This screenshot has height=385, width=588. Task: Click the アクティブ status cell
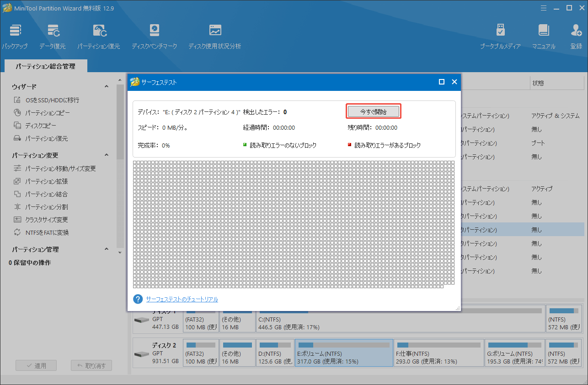543,189
